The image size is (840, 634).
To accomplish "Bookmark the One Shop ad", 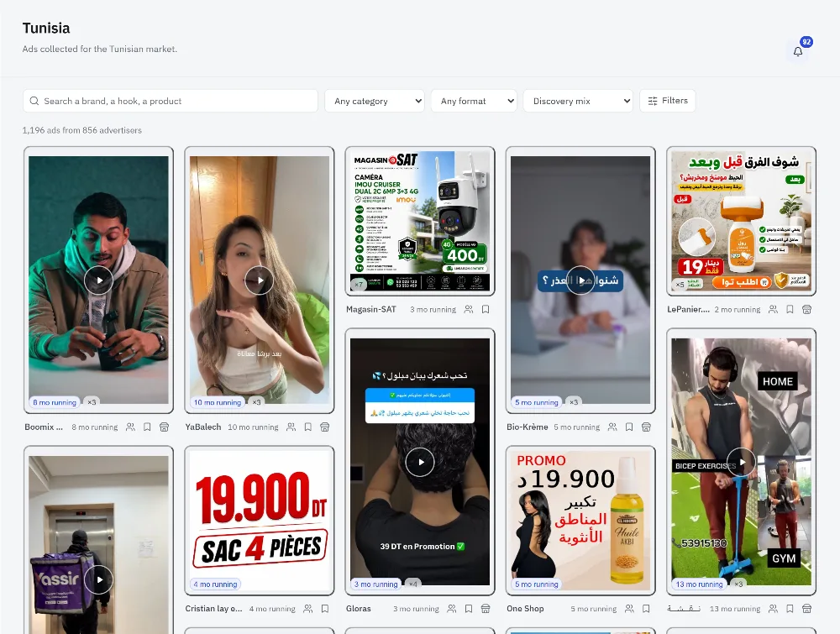I will click(646, 608).
